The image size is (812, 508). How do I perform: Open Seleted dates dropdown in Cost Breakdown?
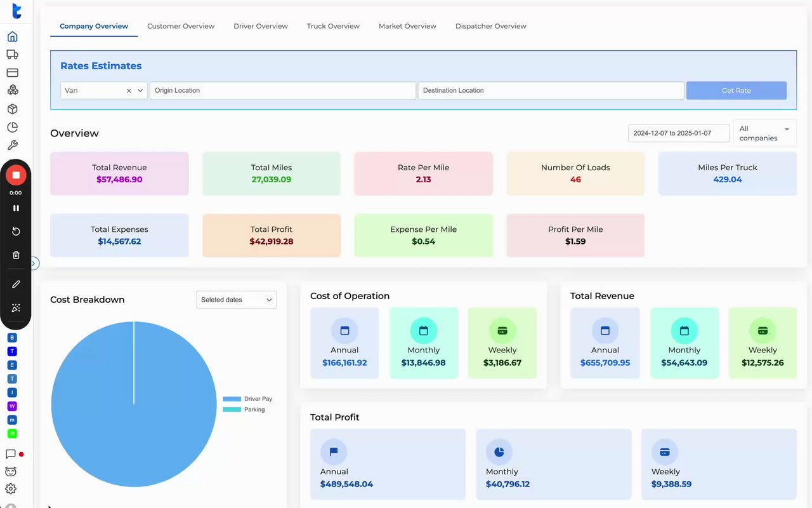pyautogui.click(x=237, y=300)
